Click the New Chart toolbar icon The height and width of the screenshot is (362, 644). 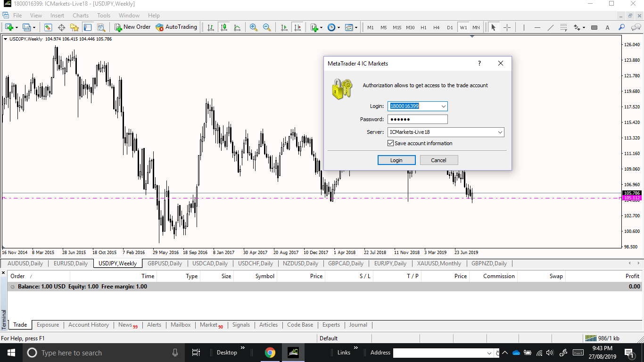click(9, 27)
